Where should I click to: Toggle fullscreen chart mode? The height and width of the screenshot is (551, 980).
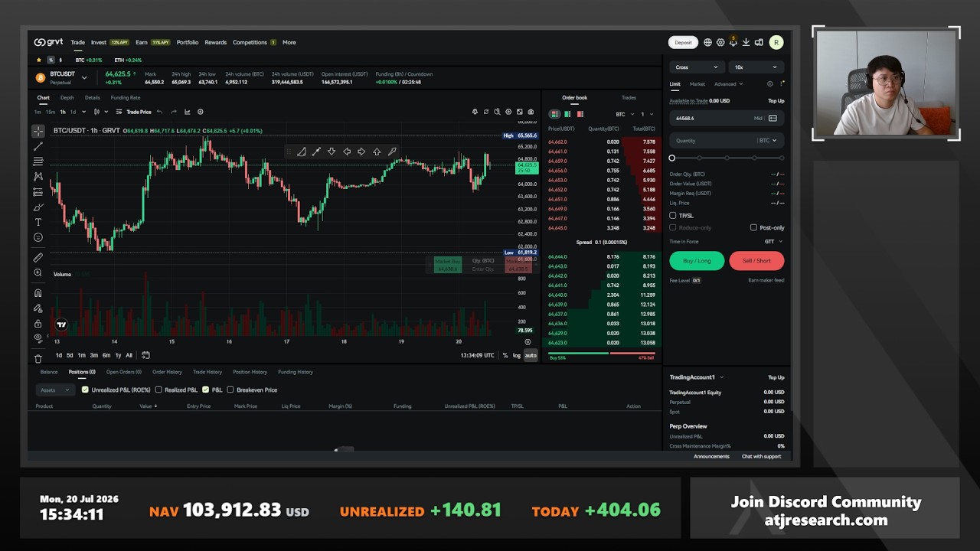click(x=519, y=112)
